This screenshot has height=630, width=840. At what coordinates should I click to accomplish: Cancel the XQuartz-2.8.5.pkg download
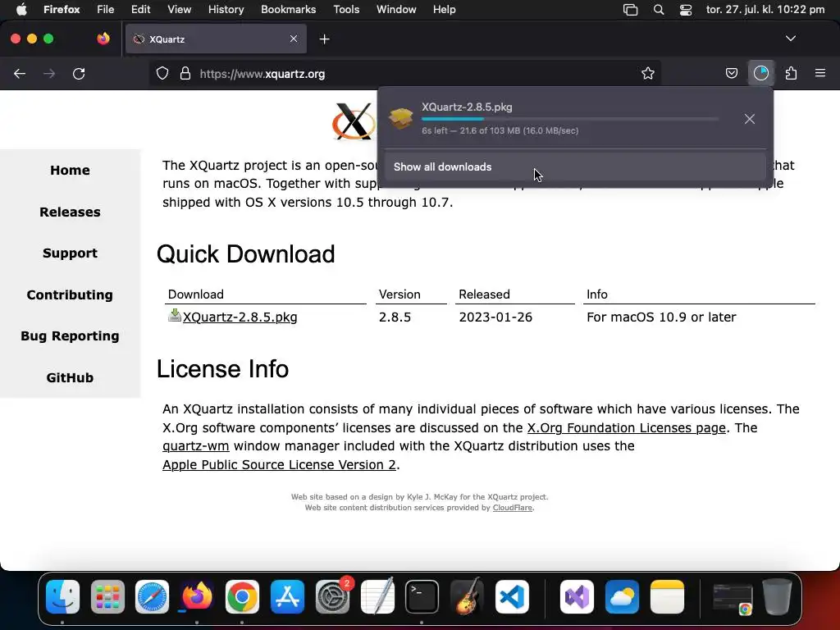pos(750,119)
